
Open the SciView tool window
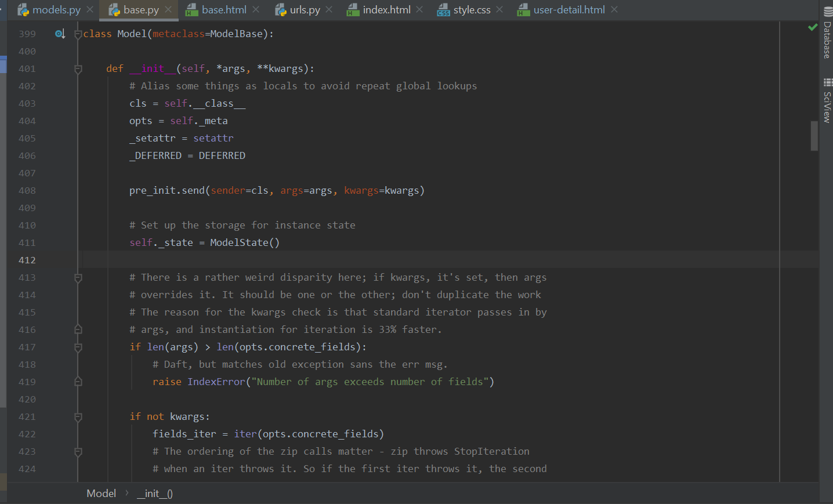(827, 100)
